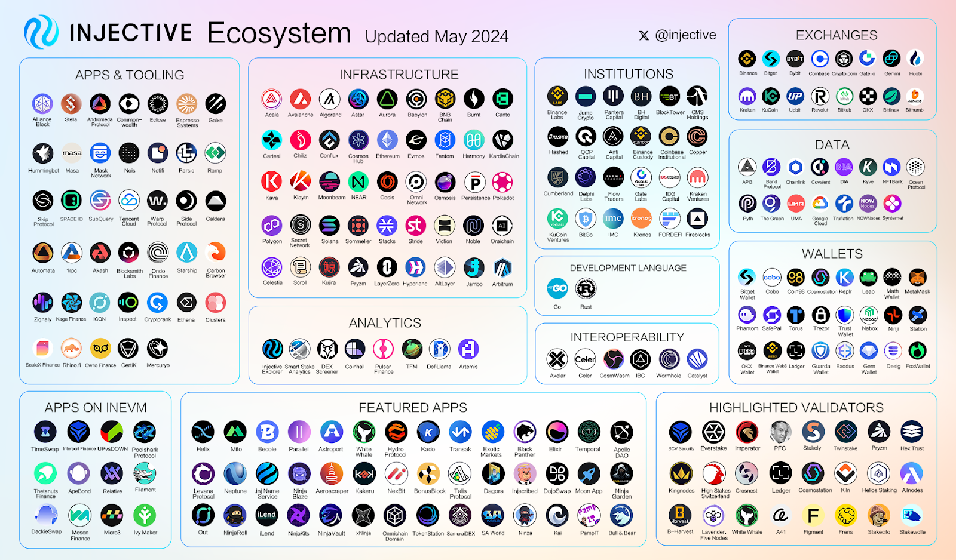Select the White Whale validator icon
This screenshot has width=956, height=560.
pos(747,515)
